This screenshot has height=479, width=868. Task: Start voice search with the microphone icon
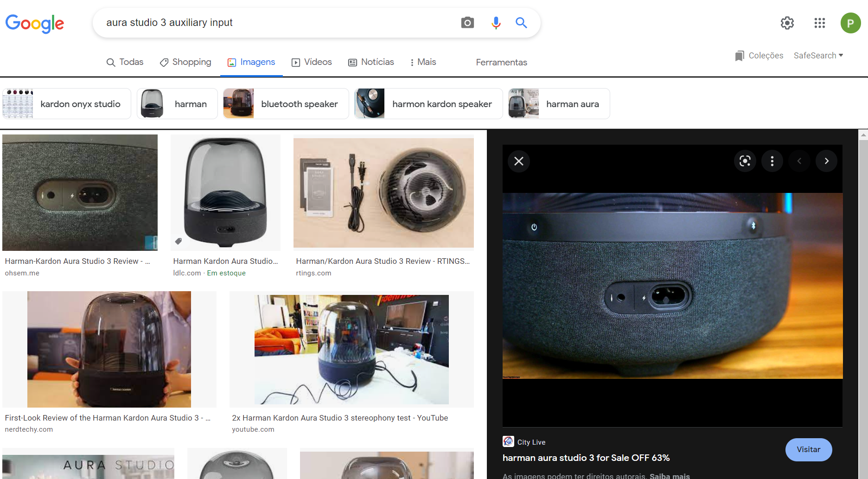click(496, 23)
